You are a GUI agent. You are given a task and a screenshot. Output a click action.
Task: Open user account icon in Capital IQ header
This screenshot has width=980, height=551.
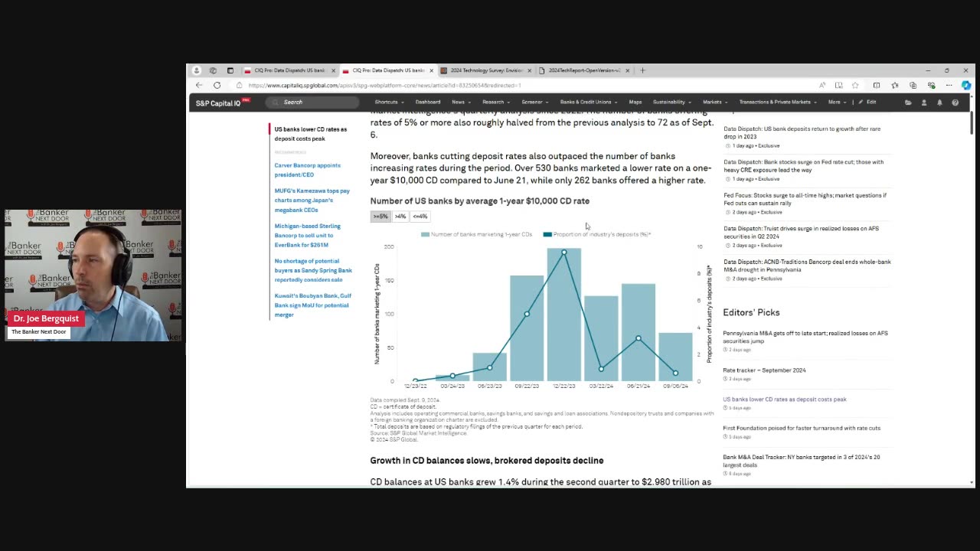[924, 102]
